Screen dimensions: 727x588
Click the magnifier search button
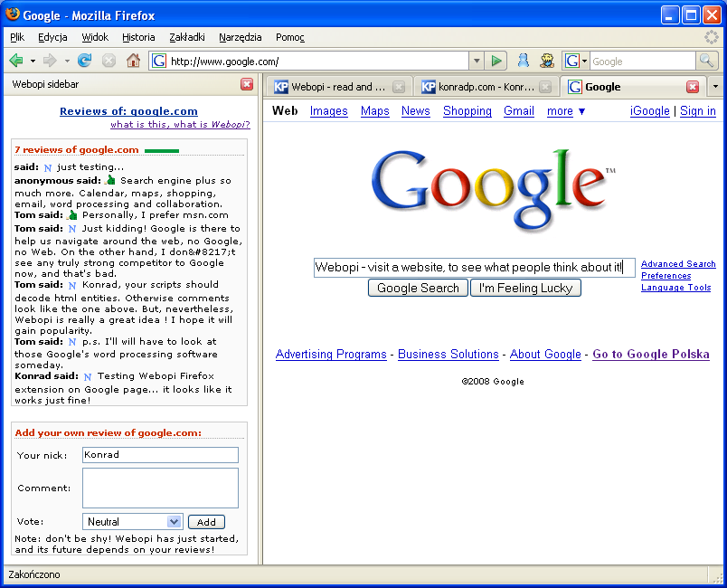(x=706, y=61)
